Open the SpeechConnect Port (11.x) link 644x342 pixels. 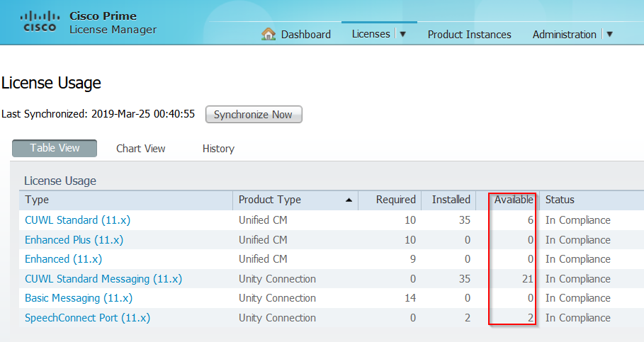(x=87, y=318)
